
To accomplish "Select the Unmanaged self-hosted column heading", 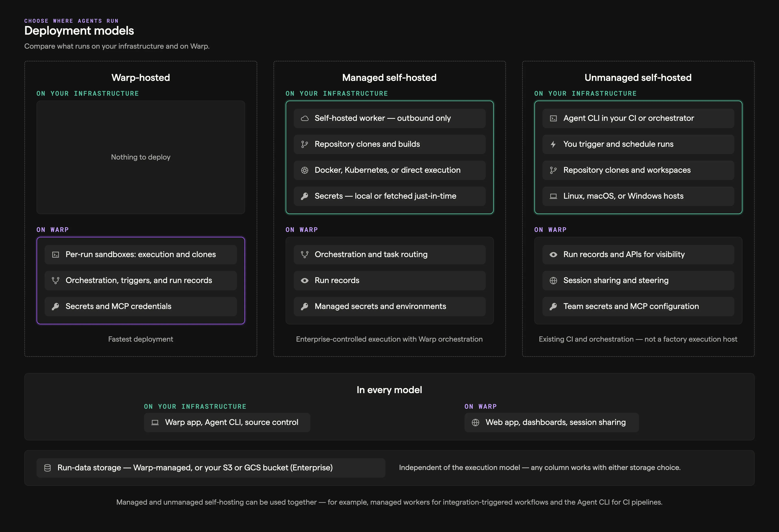I will coord(638,78).
